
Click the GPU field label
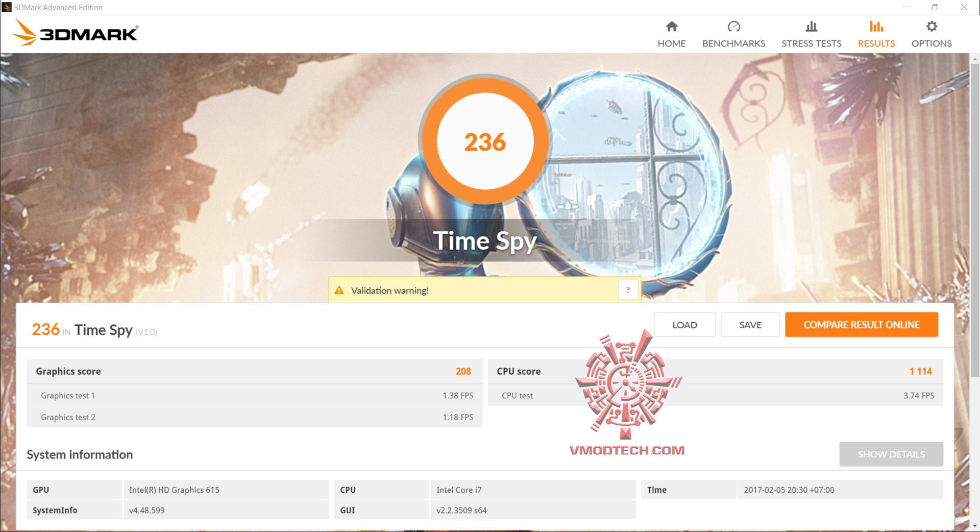click(41, 490)
